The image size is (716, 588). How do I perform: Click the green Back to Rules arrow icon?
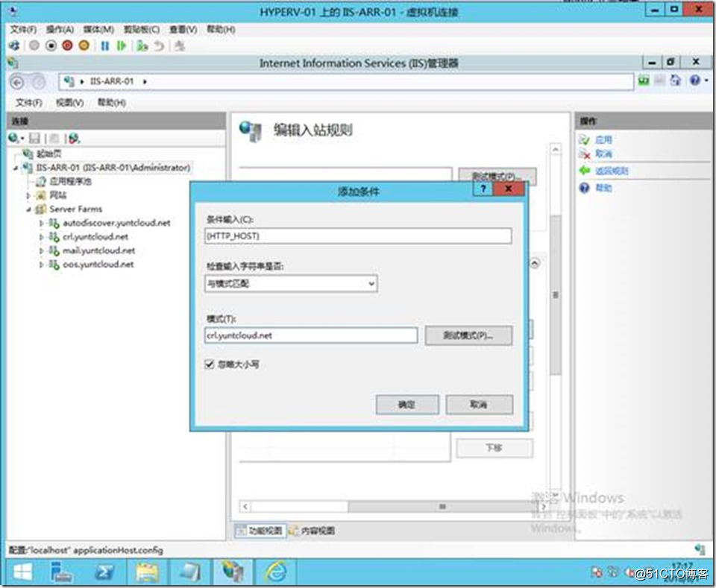point(585,171)
